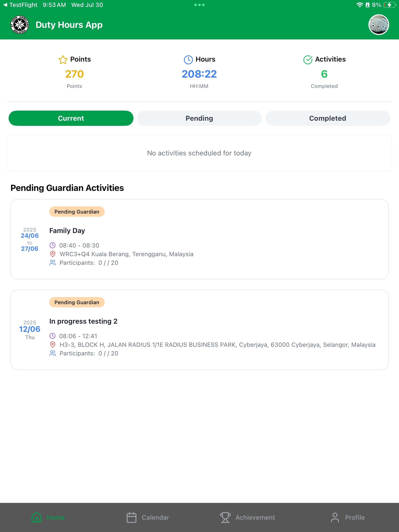
Task: Click the 208:22 hours total value
Action: pos(199,74)
